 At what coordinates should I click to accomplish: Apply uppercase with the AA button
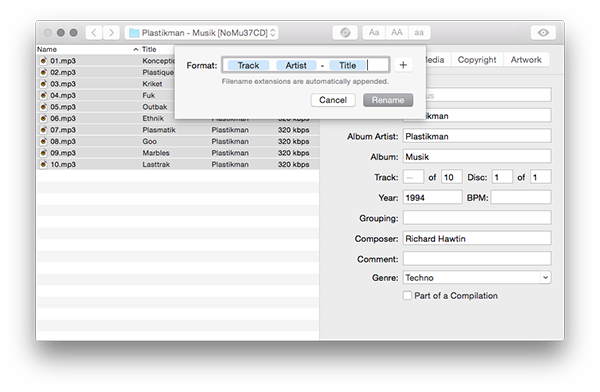397,33
